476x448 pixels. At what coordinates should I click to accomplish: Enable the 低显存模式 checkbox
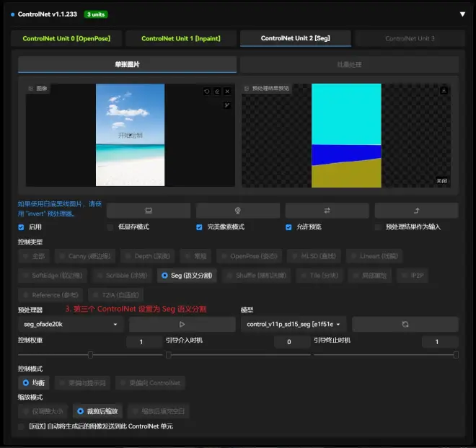[x=110, y=227]
